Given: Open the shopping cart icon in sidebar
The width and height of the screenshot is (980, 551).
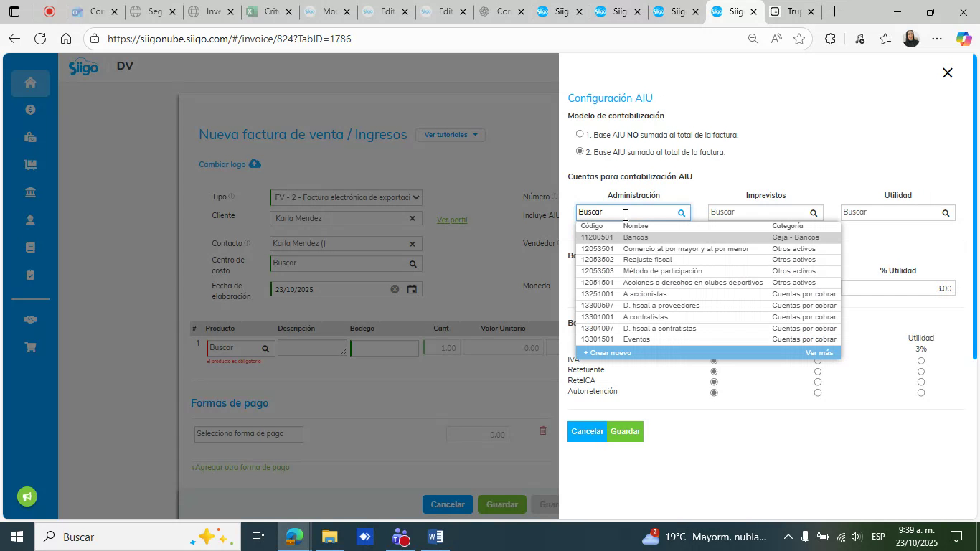Looking at the screenshot, I should point(30,347).
